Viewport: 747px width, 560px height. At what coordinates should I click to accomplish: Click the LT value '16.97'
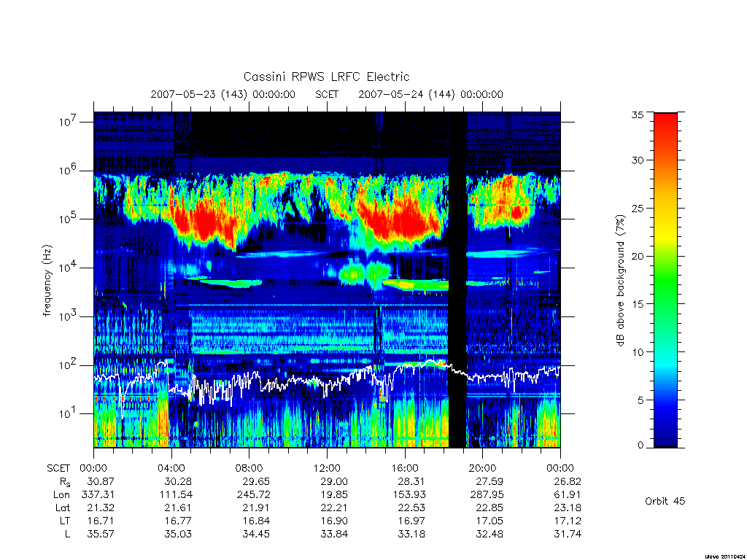[411, 521]
